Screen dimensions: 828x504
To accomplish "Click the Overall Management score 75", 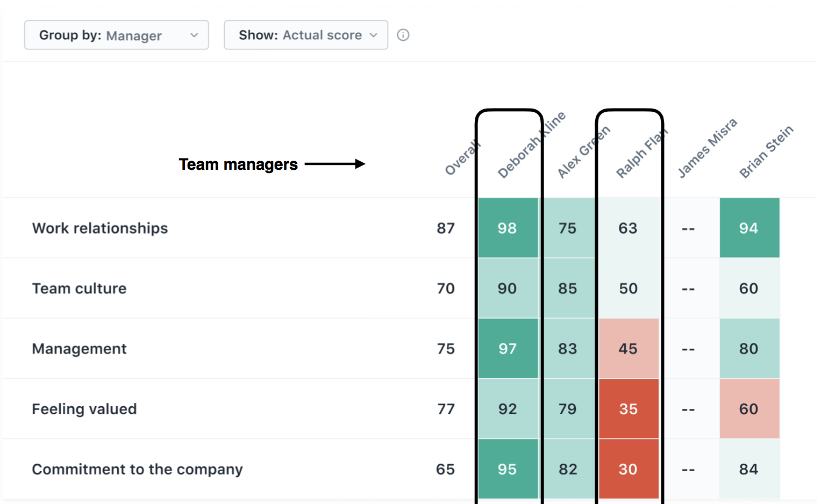I will (446, 349).
